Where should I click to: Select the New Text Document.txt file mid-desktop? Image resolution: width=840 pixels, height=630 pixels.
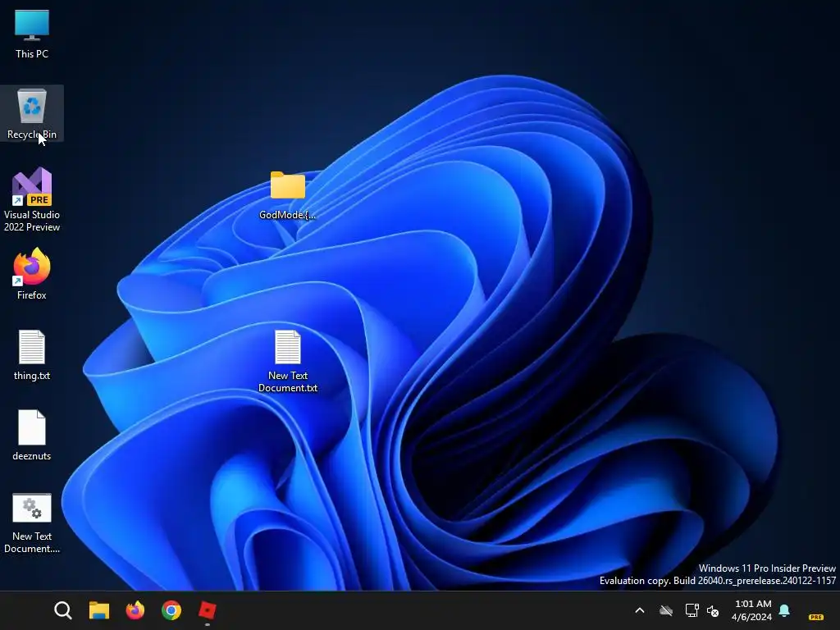pyautogui.click(x=288, y=361)
